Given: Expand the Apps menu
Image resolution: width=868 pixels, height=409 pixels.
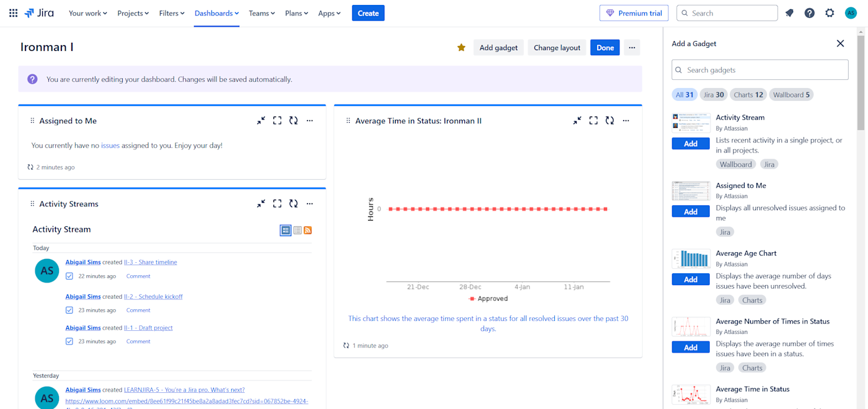Looking at the screenshot, I should pos(329,13).
